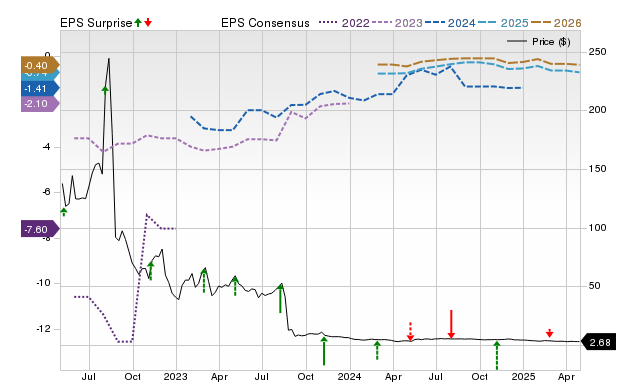This screenshot has height=382, width=640.
Task: Click the 2024 date axis label
Action: point(349,376)
